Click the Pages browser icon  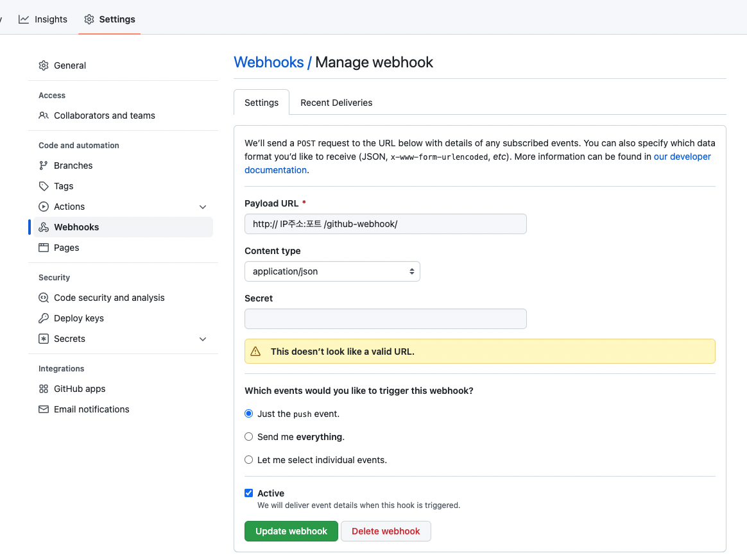[44, 248]
